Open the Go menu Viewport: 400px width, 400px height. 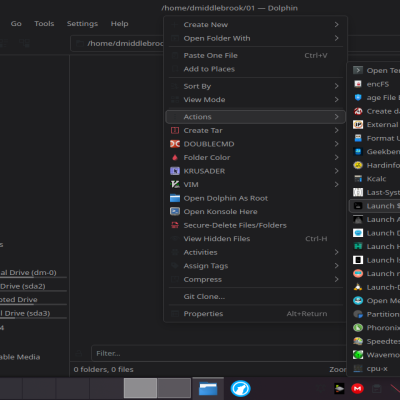click(x=16, y=24)
